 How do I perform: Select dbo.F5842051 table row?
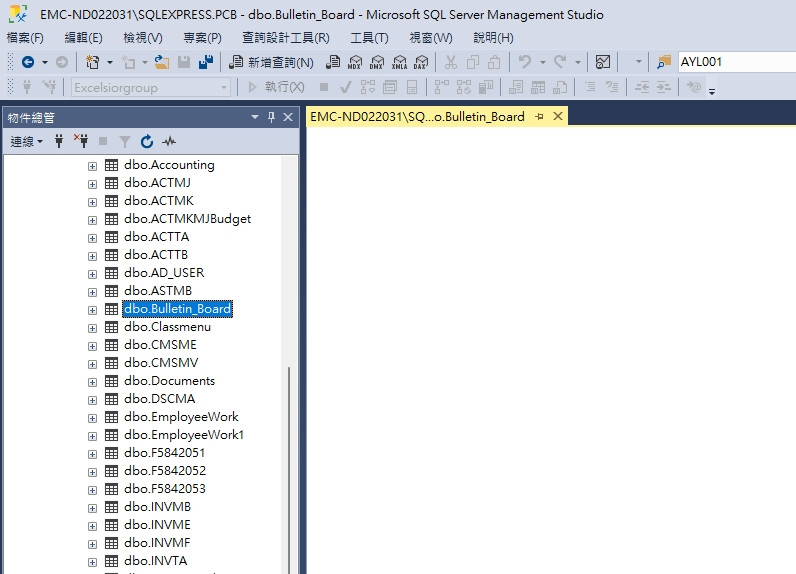164,453
